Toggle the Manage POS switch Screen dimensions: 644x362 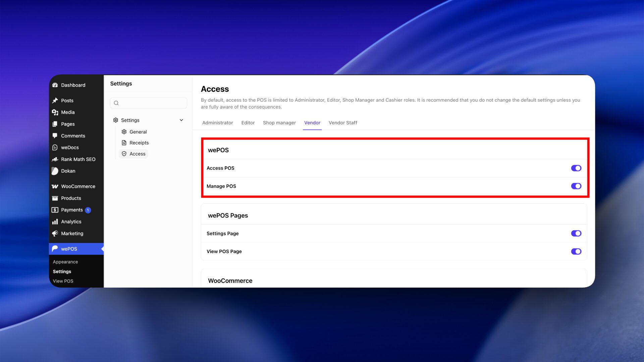pos(576,186)
